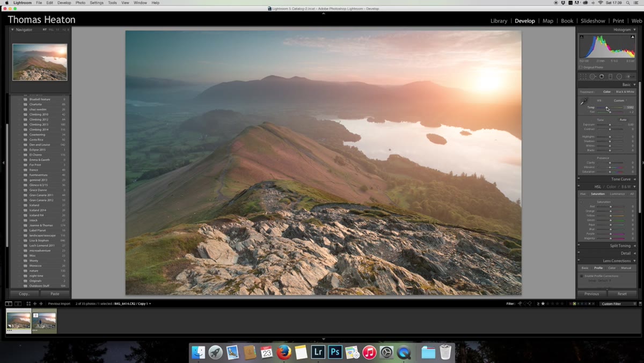Screen dimensions: 644x363
Task: Collapse the Basic panel
Action: 634,84
